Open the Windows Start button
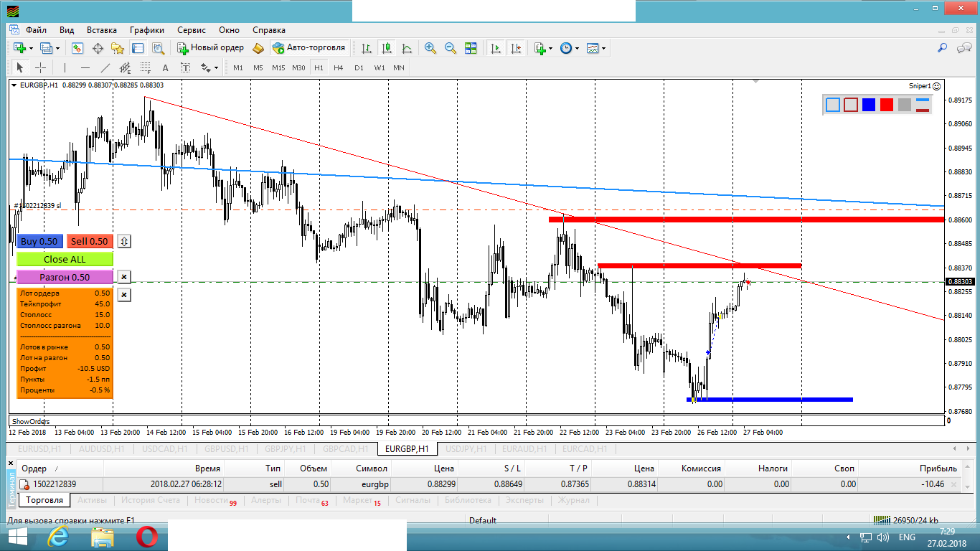 (17, 537)
